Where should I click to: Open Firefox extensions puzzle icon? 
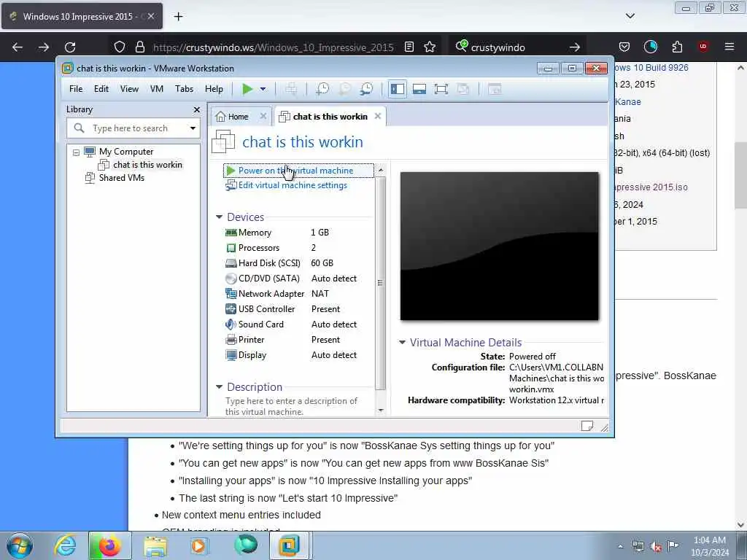pyautogui.click(x=677, y=47)
